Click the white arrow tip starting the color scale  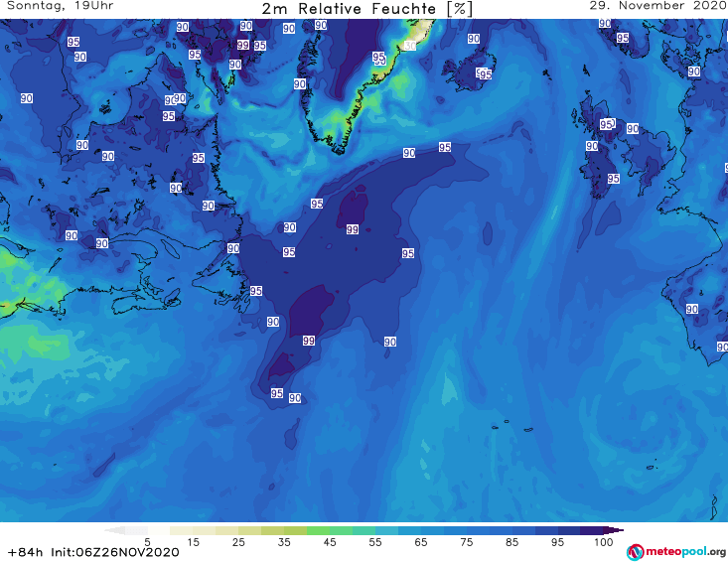tap(114, 530)
